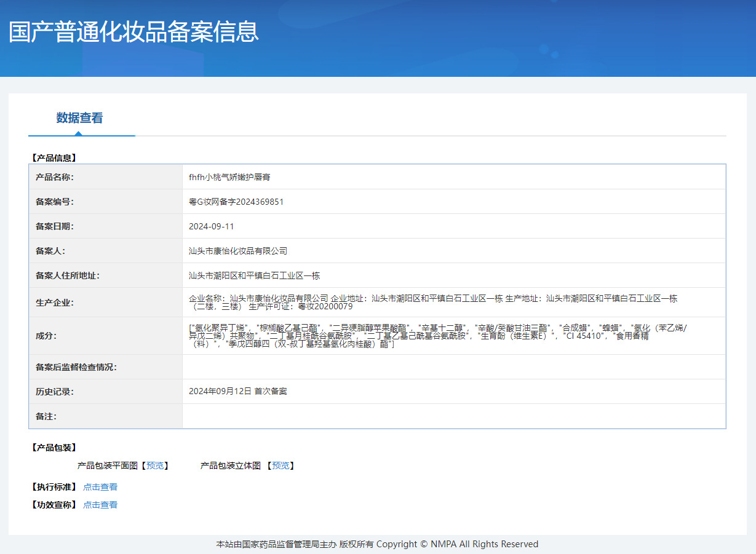Click the 生产企业 details text
The height and width of the screenshot is (554, 756).
[433, 302]
